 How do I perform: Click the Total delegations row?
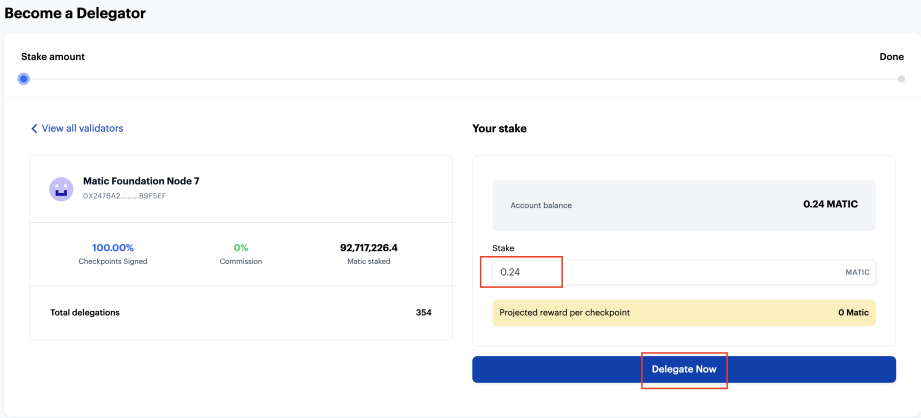pyautogui.click(x=241, y=312)
